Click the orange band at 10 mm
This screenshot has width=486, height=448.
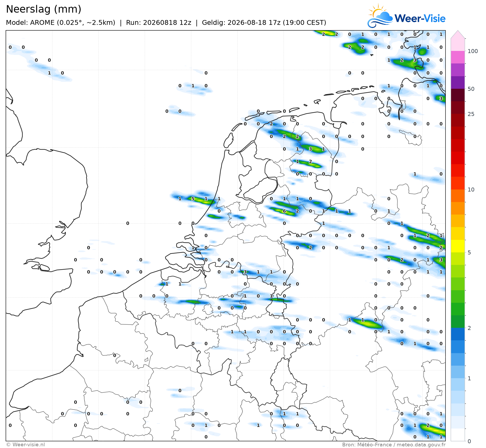pos(458,196)
